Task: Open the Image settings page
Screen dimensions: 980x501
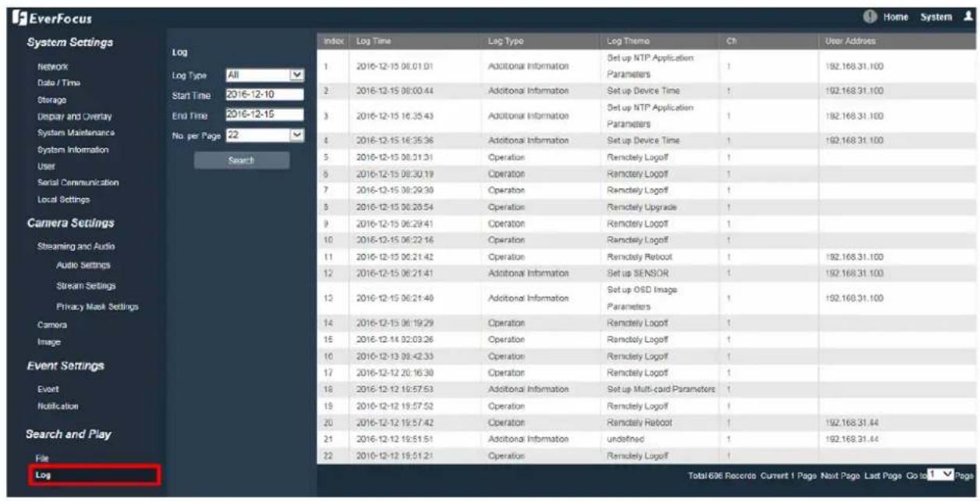Action: 48,341
